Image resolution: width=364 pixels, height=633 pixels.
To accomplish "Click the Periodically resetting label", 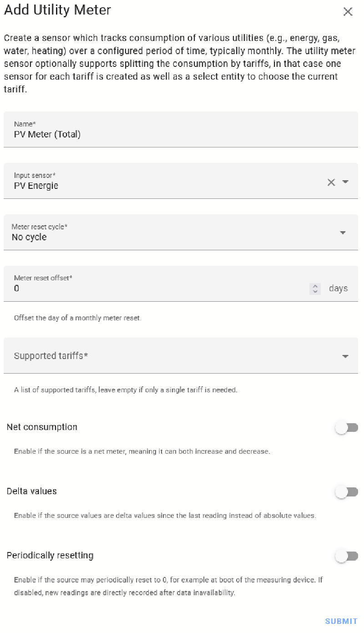I will pos(50,555).
